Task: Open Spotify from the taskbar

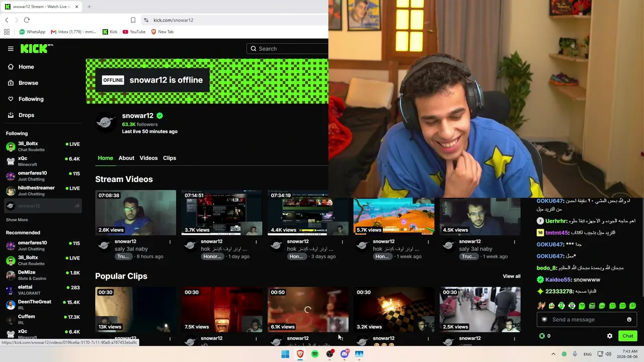Action: click(315, 354)
